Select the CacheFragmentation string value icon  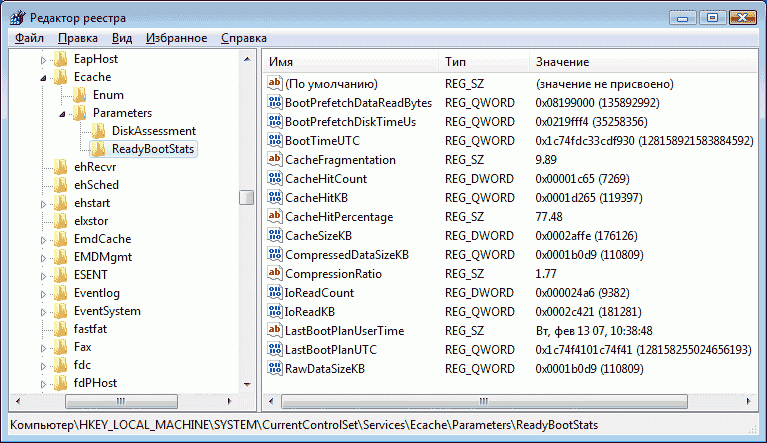coord(274,159)
